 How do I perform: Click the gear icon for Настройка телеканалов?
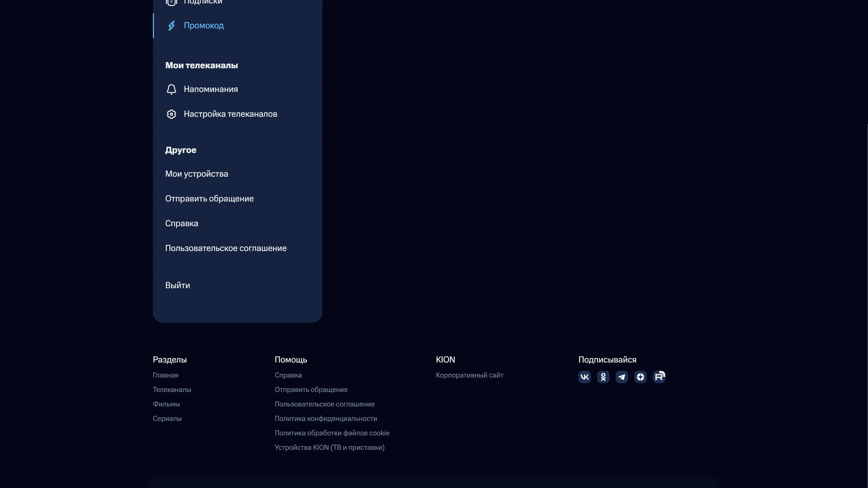(x=171, y=114)
